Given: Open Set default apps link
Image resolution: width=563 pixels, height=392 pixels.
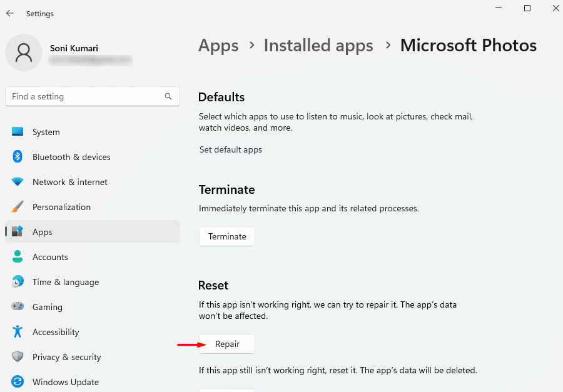Looking at the screenshot, I should pos(230,149).
